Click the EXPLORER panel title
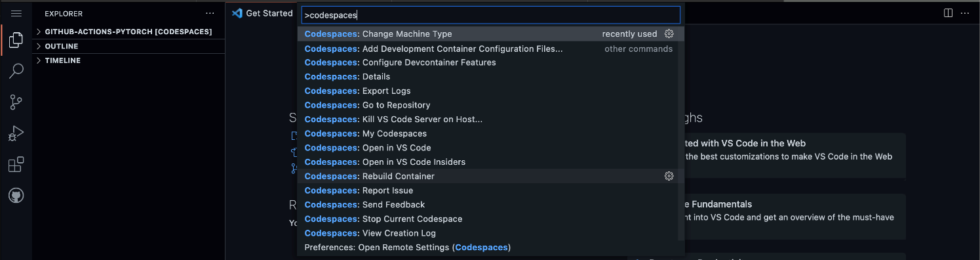This screenshot has width=980, height=260. click(x=64, y=13)
